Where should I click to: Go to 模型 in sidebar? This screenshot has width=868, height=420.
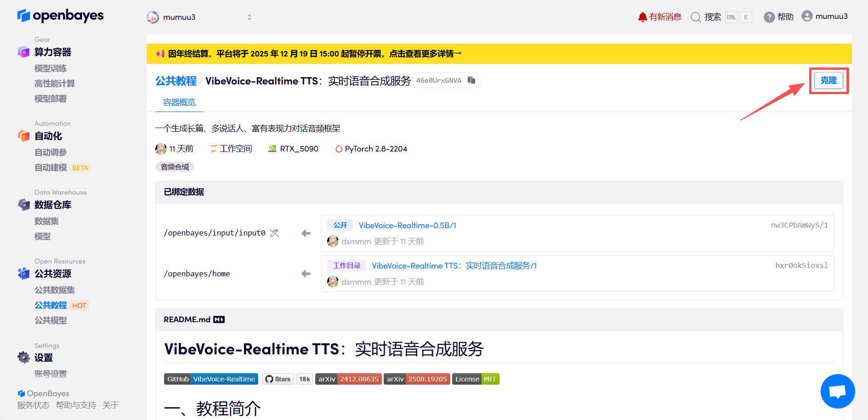(x=43, y=236)
